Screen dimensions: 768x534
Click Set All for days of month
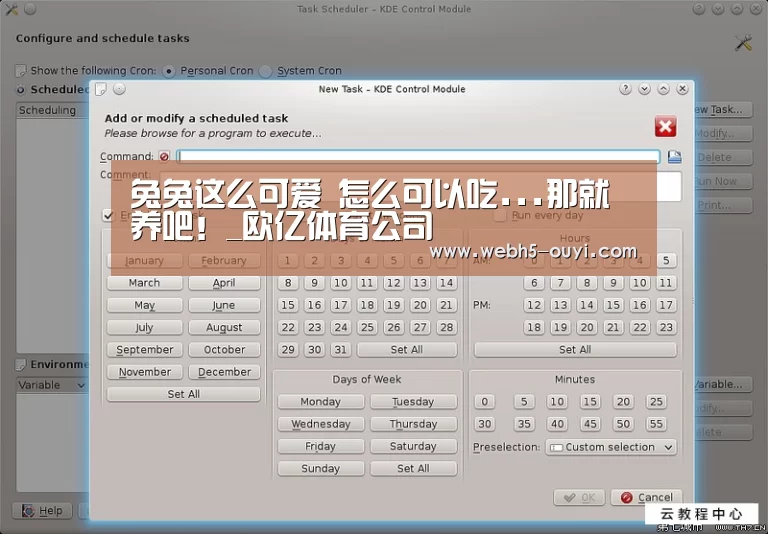click(407, 350)
